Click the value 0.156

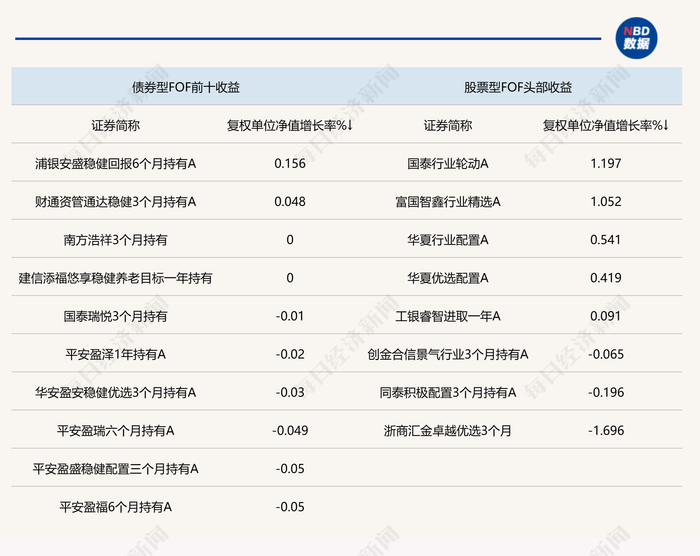point(290,163)
